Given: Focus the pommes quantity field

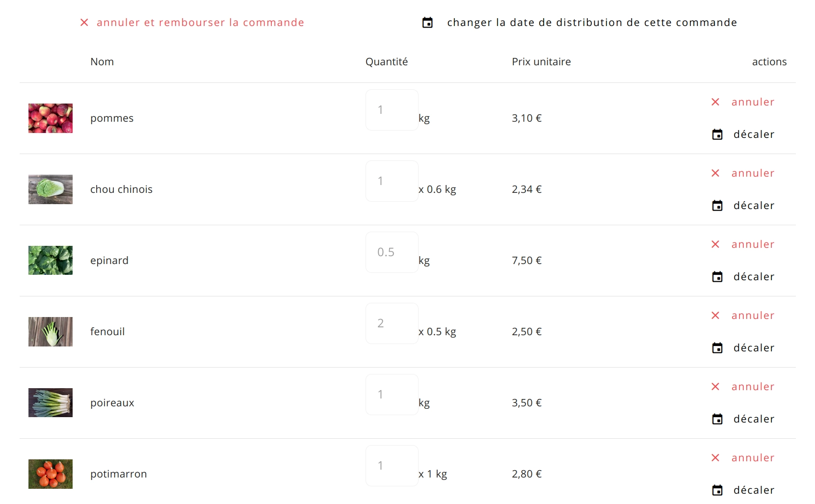Looking at the screenshot, I should pyautogui.click(x=392, y=110).
